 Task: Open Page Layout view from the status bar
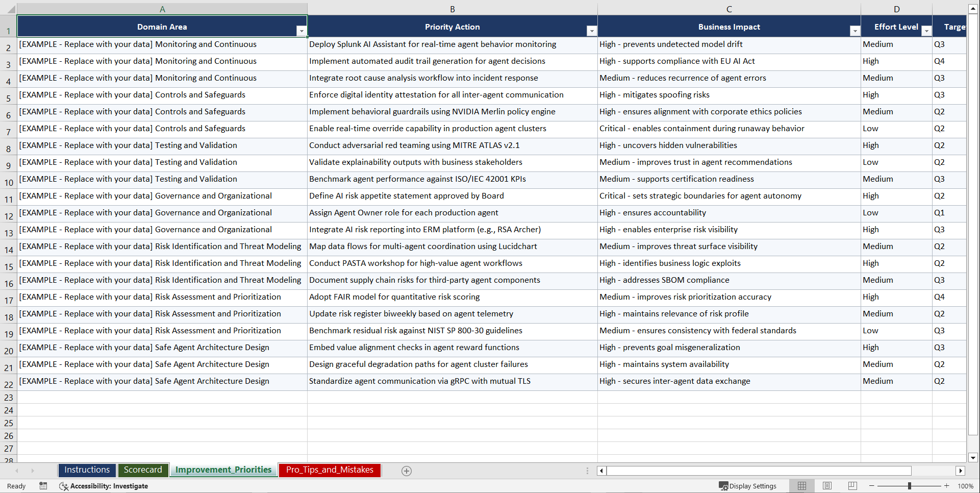pyautogui.click(x=827, y=486)
